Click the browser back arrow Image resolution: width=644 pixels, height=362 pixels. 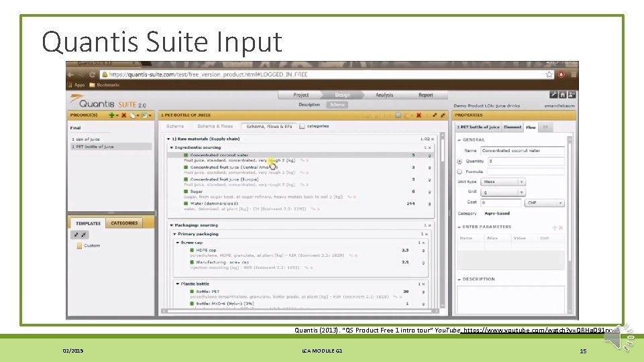pyautogui.click(x=70, y=74)
